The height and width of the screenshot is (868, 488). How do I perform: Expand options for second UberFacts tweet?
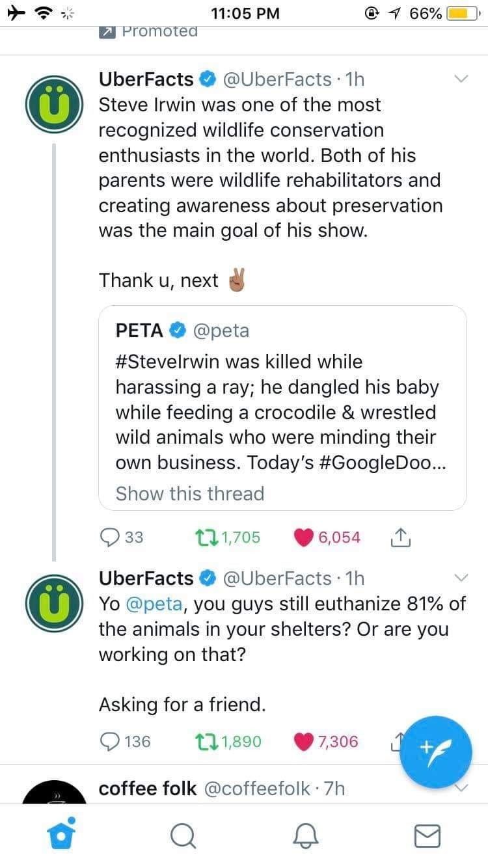461,578
